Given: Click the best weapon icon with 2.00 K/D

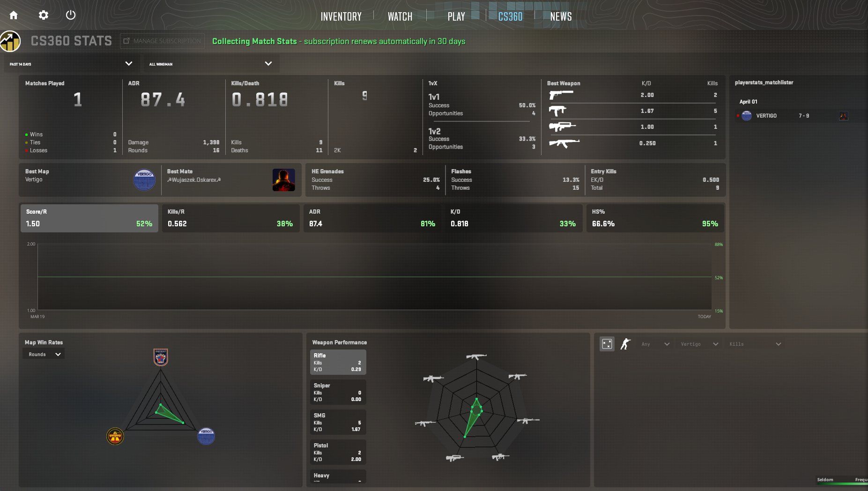Looking at the screenshot, I should pos(561,95).
